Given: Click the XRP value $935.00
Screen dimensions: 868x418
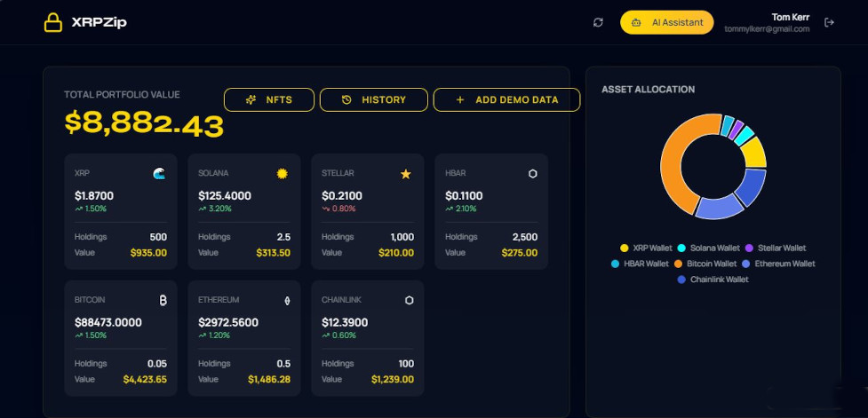Looking at the screenshot, I should click(148, 253).
